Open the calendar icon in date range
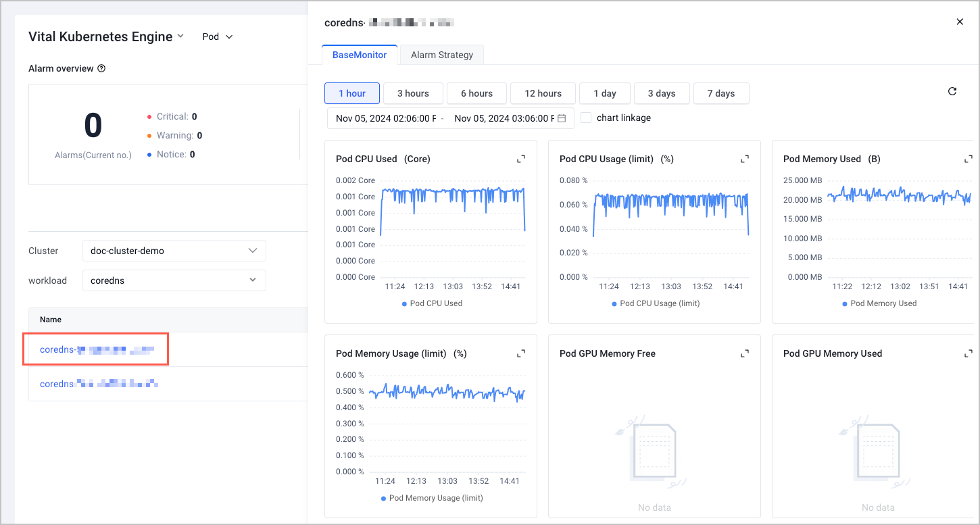 [562, 118]
